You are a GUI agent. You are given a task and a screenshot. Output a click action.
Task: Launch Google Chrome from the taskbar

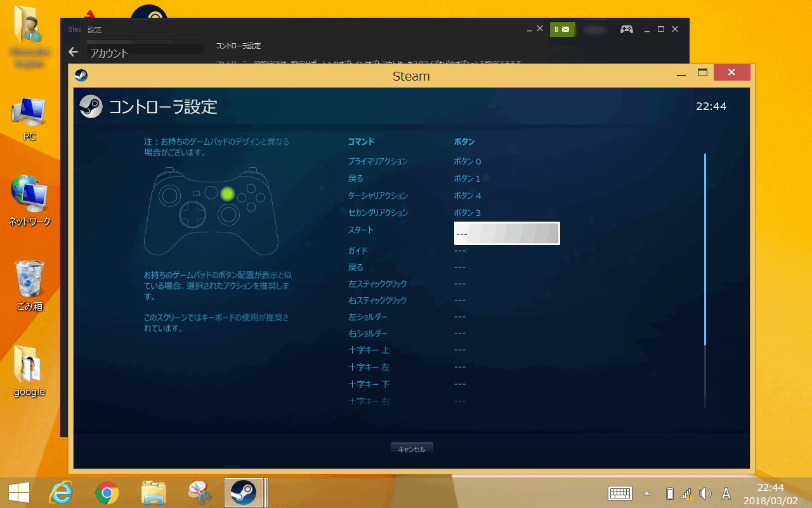107,492
